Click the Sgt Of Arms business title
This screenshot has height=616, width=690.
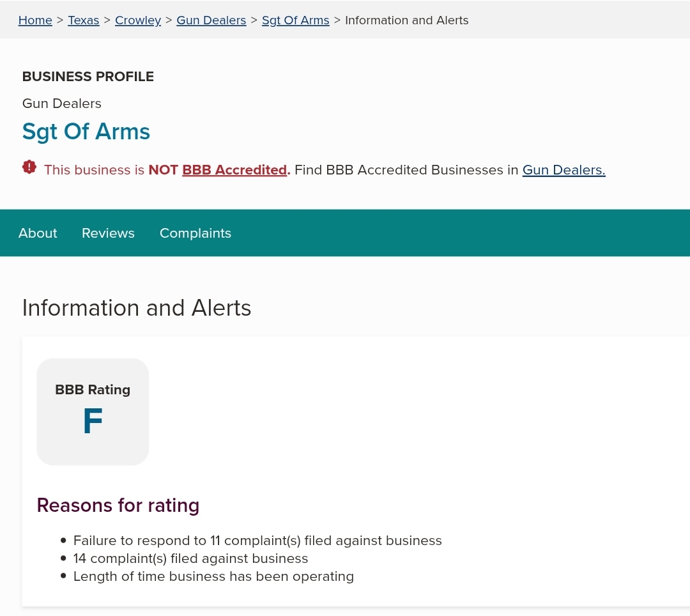click(86, 132)
